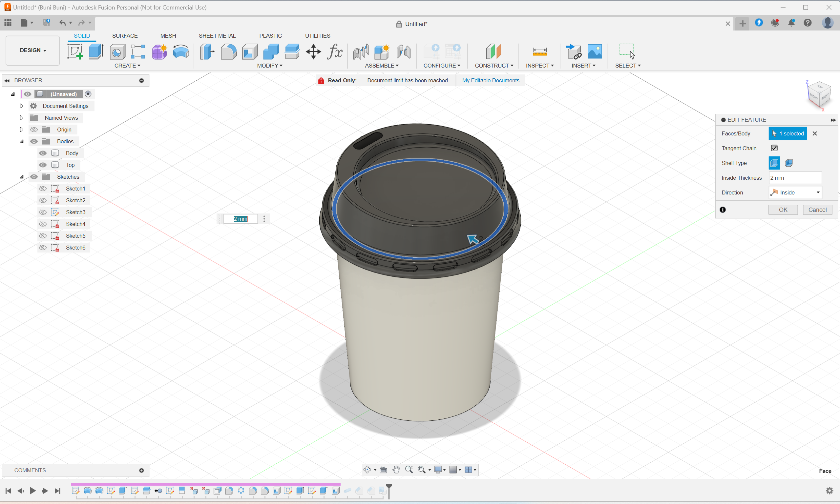Image resolution: width=840 pixels, height=504 pixels.
Task: Toggle the Tangent Chain checkbox
Action: [x=774, y=148]
